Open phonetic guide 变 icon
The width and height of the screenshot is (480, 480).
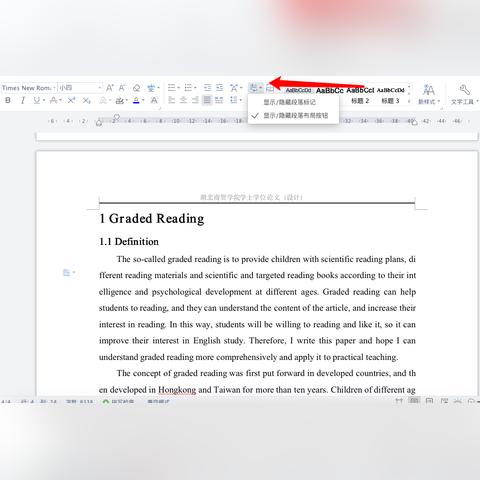tap(151, 88)
